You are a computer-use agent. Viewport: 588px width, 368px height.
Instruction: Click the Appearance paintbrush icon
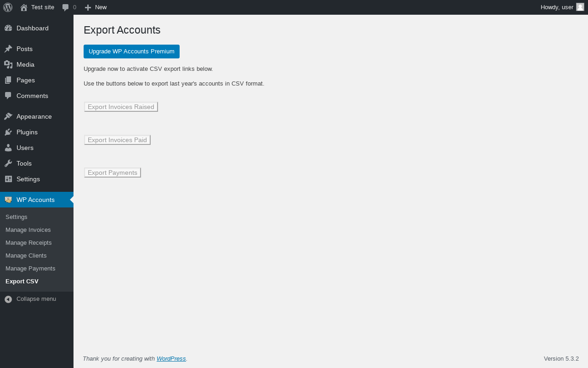[8, 116]
